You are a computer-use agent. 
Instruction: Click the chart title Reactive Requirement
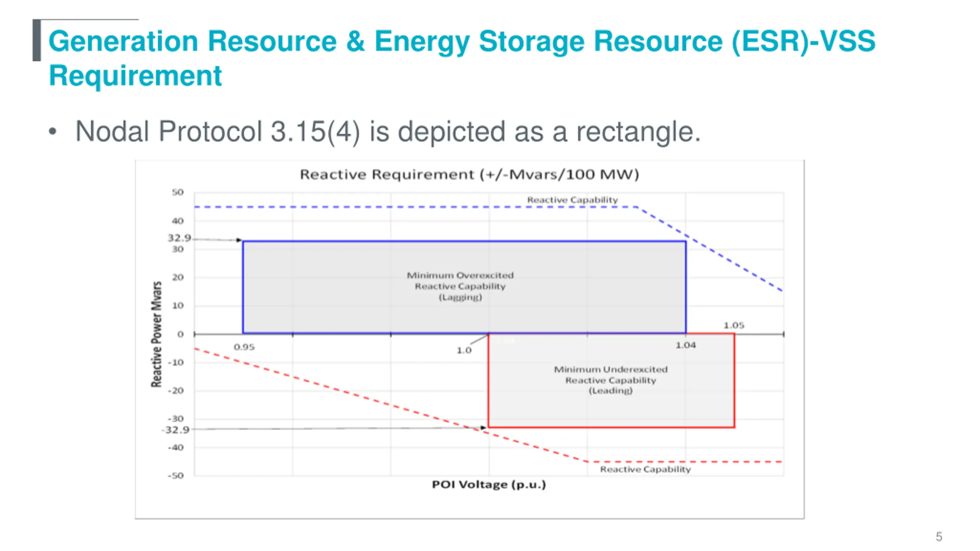pos(469,174)
